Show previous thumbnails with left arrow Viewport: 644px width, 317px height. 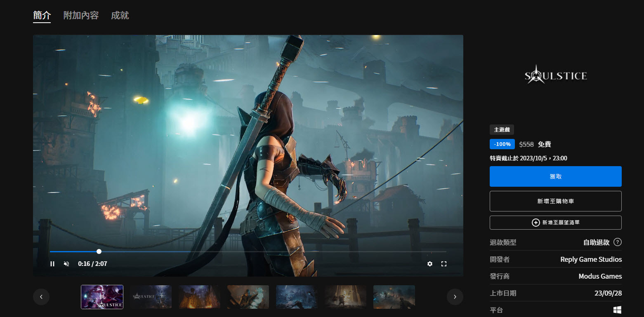pos(41,297)
